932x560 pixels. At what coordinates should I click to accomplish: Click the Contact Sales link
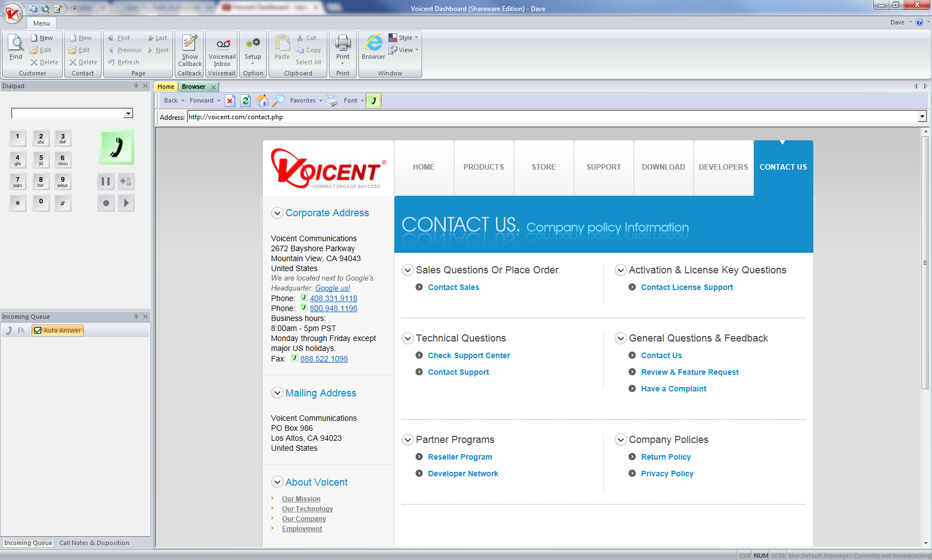click(x=453, y=287)
